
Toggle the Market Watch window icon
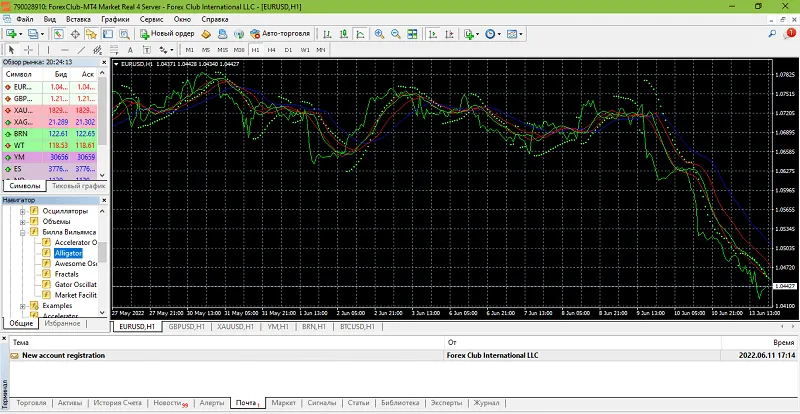click(59, 34)
